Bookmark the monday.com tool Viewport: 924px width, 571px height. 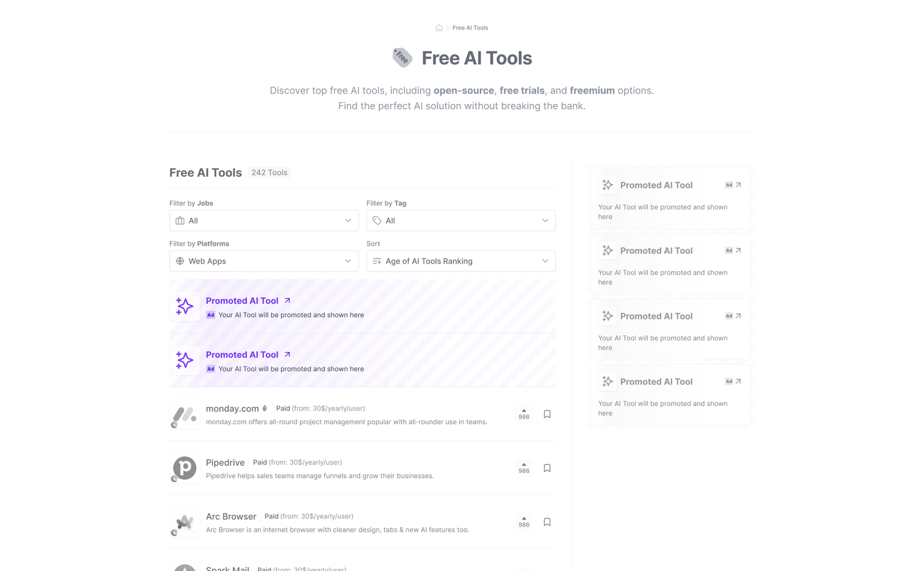pos(547,414)
